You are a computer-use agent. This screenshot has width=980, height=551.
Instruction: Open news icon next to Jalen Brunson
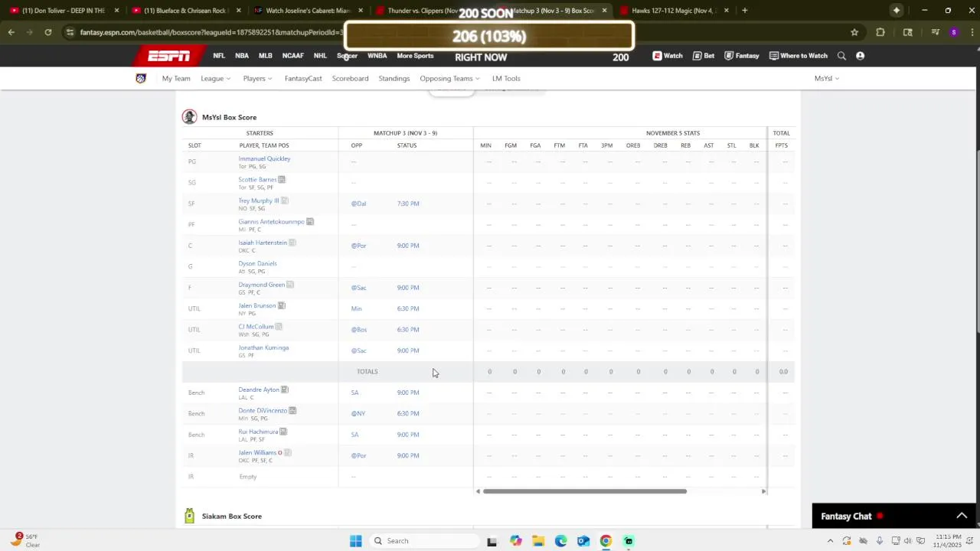282,305
